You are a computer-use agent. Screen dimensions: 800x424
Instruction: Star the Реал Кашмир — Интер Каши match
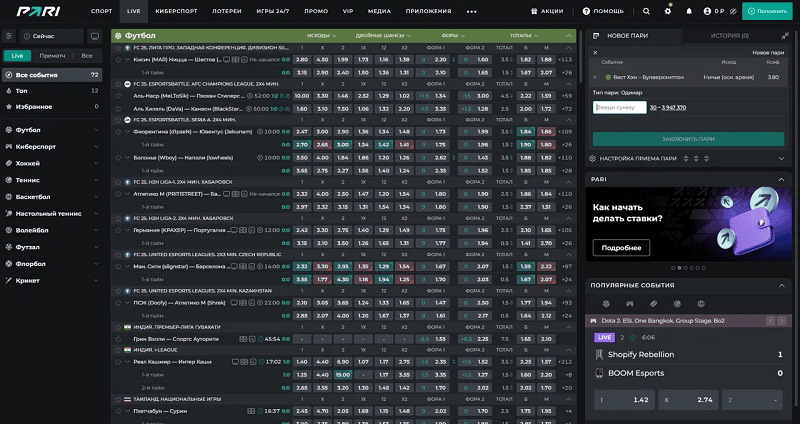(118, 362)
